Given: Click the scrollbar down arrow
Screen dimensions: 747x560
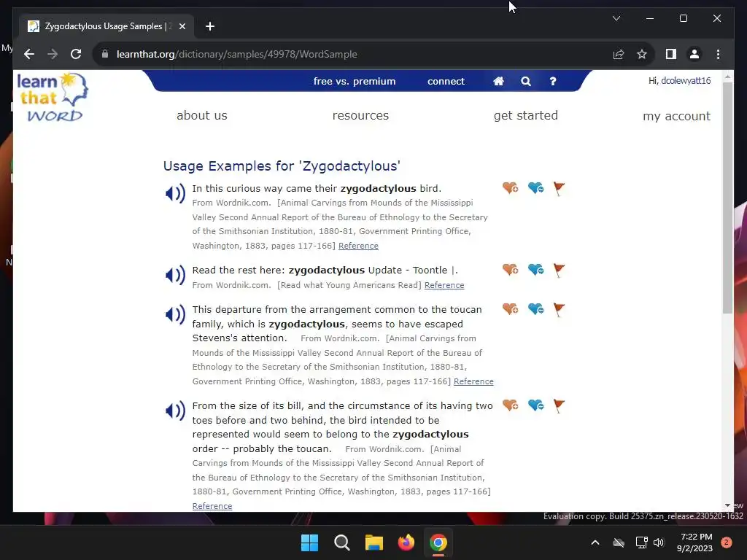Looking at the screenshot, I should click(x=727, y=505).
